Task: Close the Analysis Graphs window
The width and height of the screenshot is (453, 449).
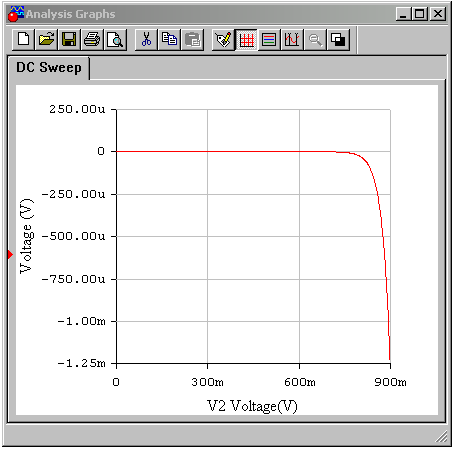Action: click(438, 14)
